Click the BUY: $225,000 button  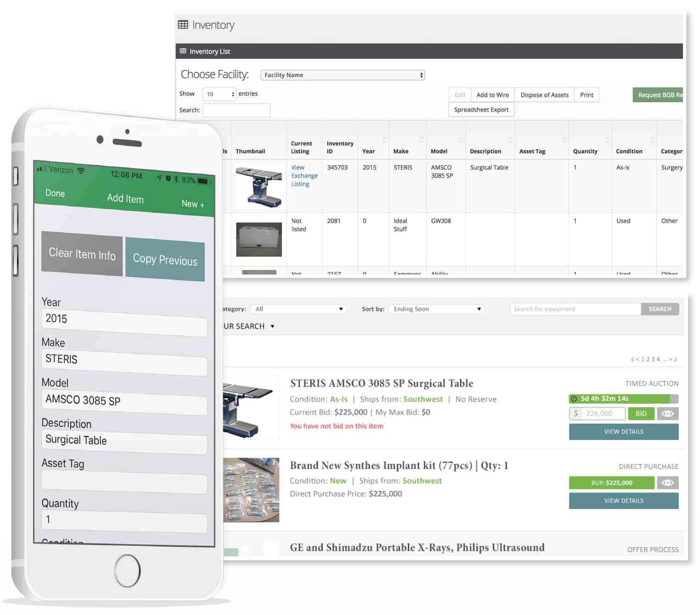coord(611,482)
